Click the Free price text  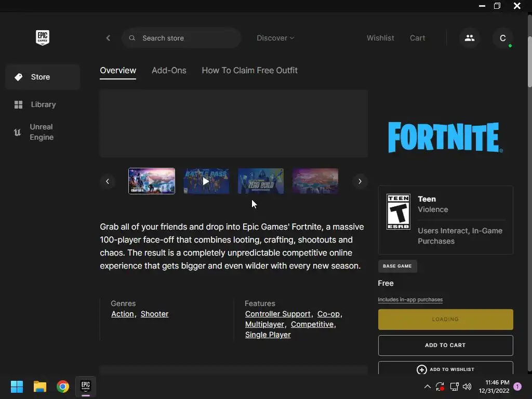386,283
